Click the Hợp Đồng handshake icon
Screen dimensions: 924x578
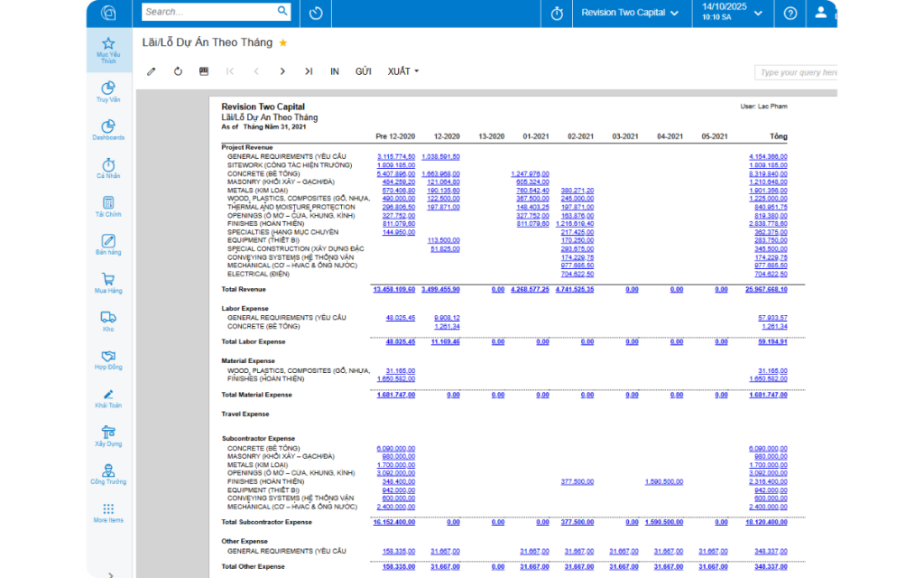click(108, 359)
